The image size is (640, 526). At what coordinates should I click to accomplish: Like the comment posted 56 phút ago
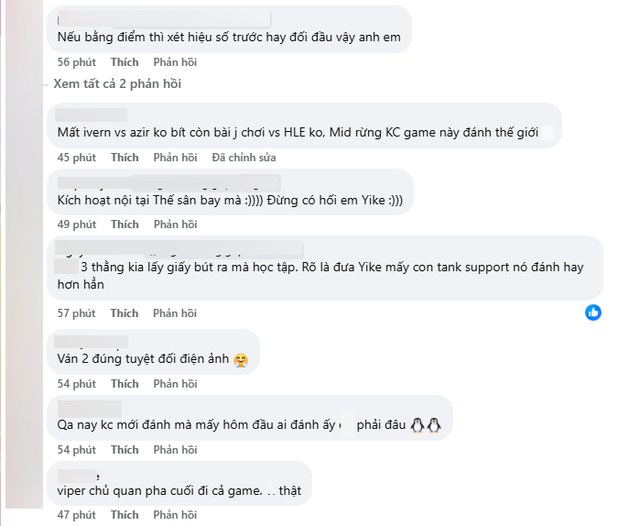(124, 62)
